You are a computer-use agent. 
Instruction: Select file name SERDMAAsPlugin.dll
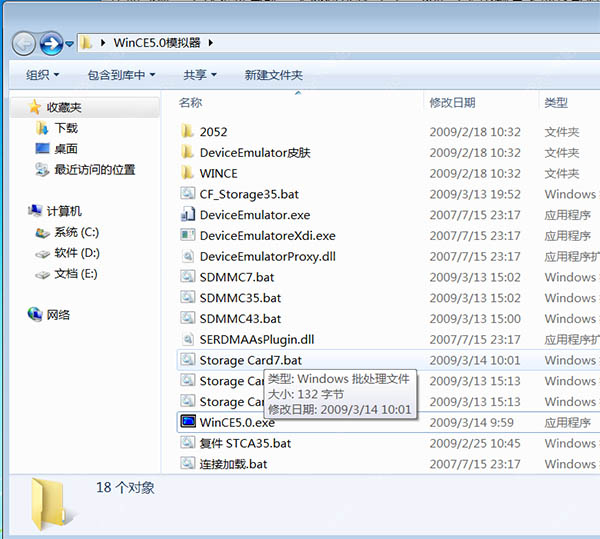pos(257,339)
